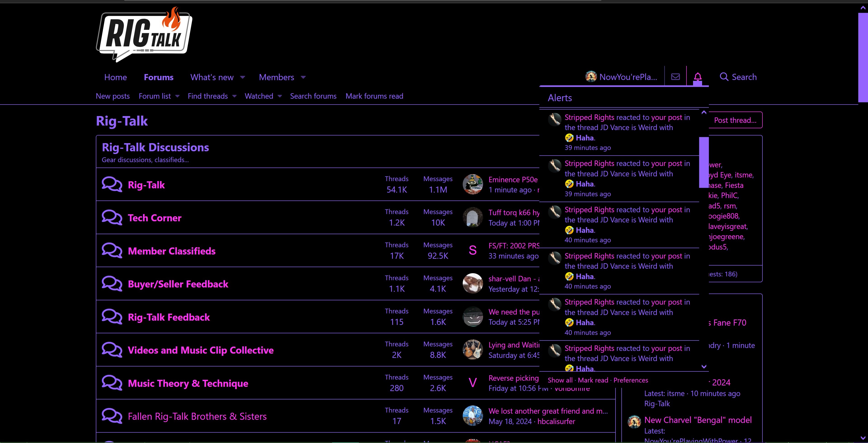Go to the Home tab

click(x=116, y=77)
